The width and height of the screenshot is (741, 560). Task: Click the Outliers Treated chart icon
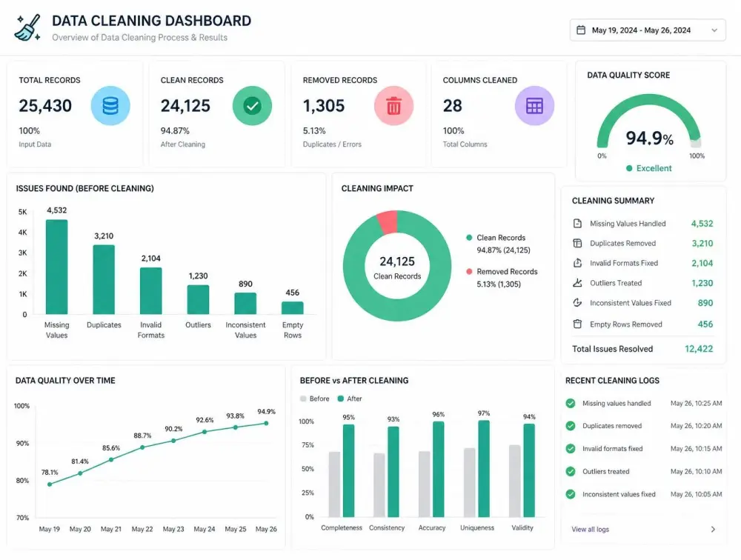(x=577, y=283)
